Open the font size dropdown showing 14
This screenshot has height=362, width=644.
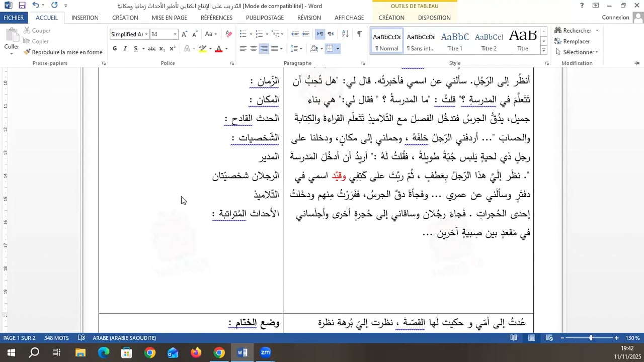tap(175, 34)
